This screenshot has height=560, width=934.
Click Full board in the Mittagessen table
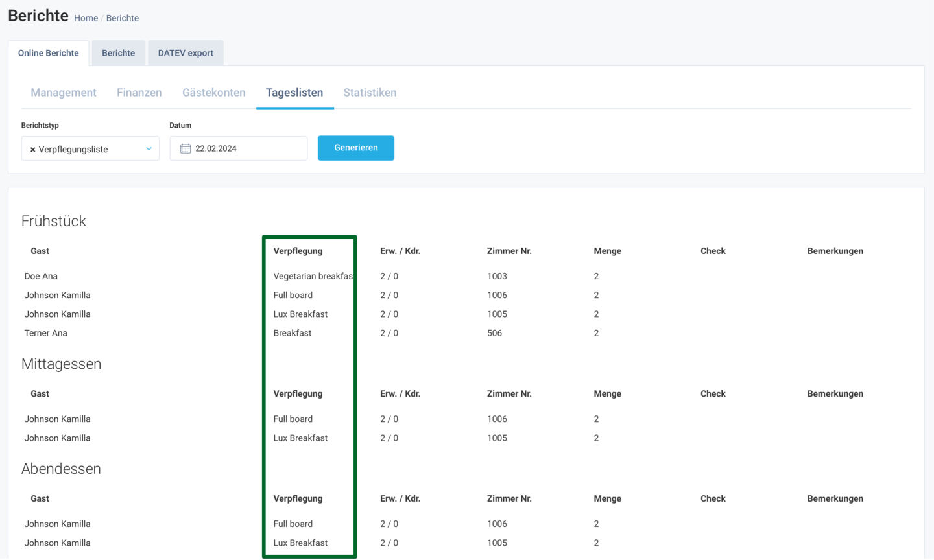point(293,419)
